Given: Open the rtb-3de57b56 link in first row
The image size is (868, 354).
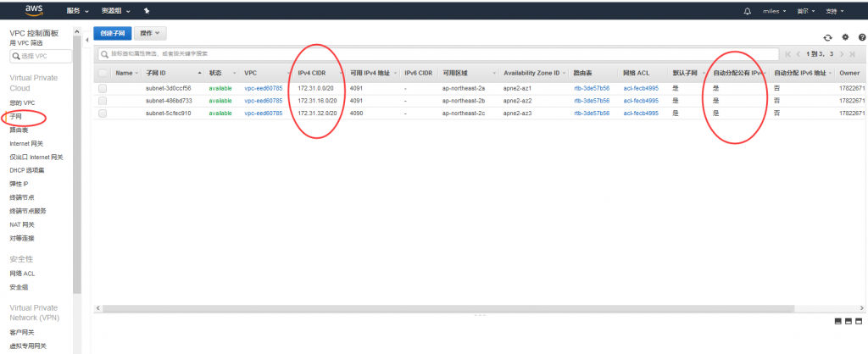Looking at the screenshot, I should point(591,88).
